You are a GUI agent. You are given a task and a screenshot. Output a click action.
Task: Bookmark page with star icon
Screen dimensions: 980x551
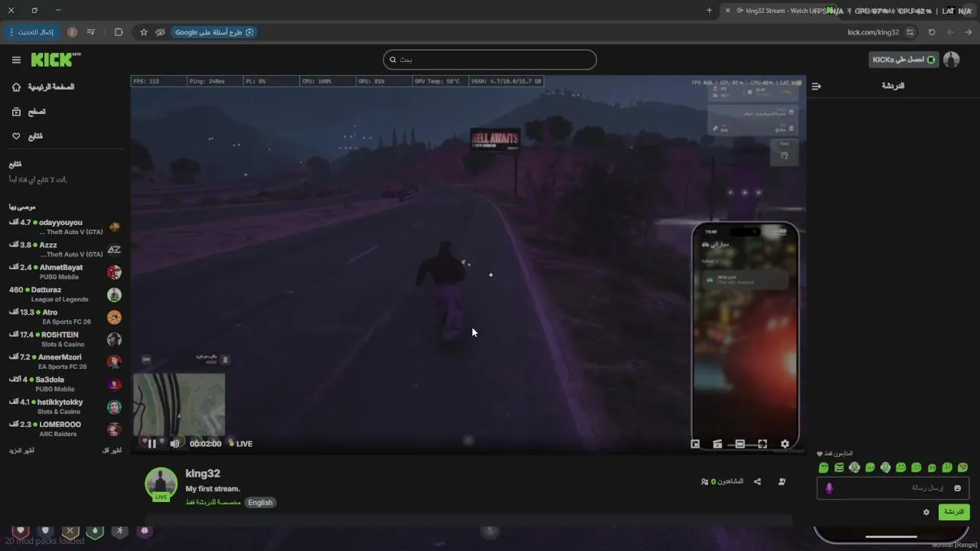143,32
